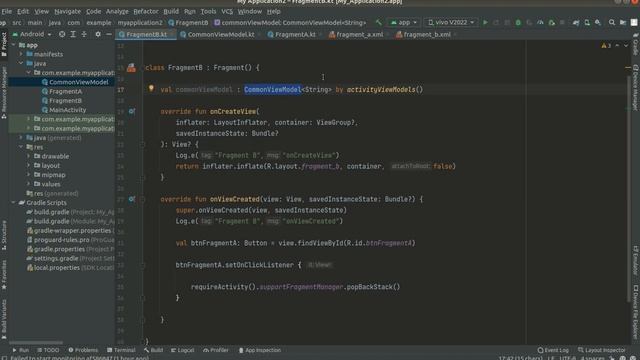Go to next highlighted problem arrow

[x=626, y=46]
